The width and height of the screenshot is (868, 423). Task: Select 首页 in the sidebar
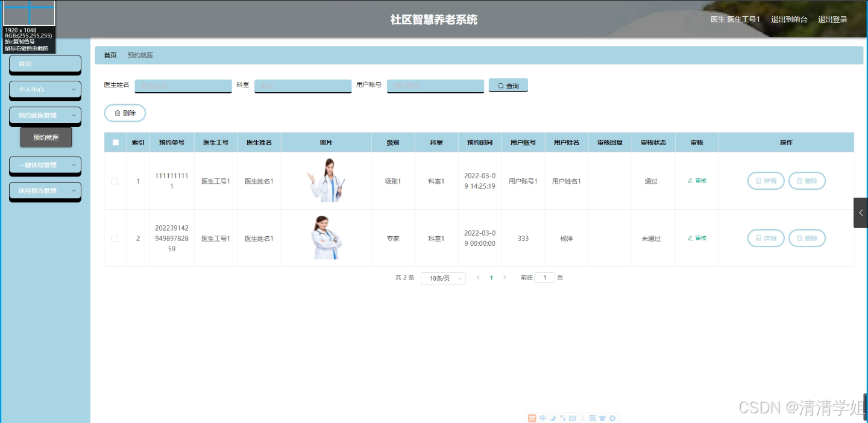pyautogui.click(x=45, y=64)
